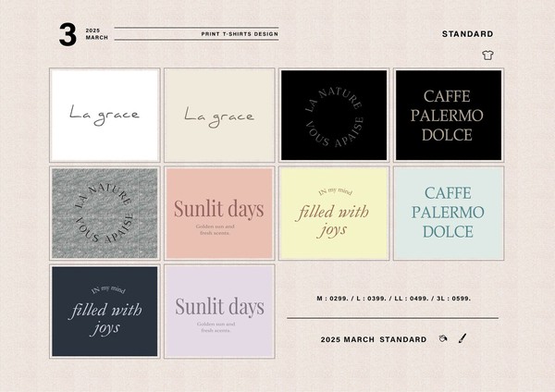This screenshot has height=392, width=555.
Task: Click the STANDARD label at top right
Action: point(467,34)
